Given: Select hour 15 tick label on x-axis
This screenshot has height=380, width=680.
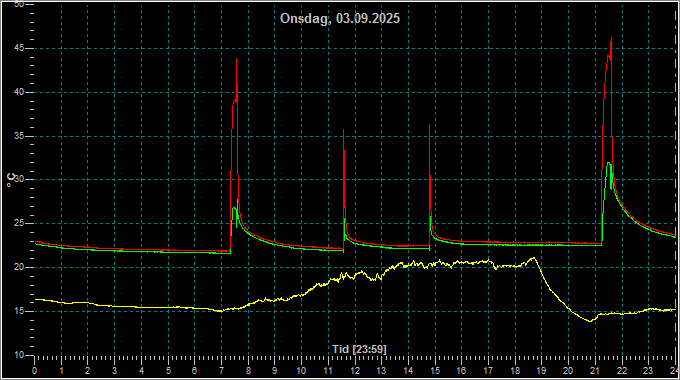Looking at the screenshot, I should point(435,371).
